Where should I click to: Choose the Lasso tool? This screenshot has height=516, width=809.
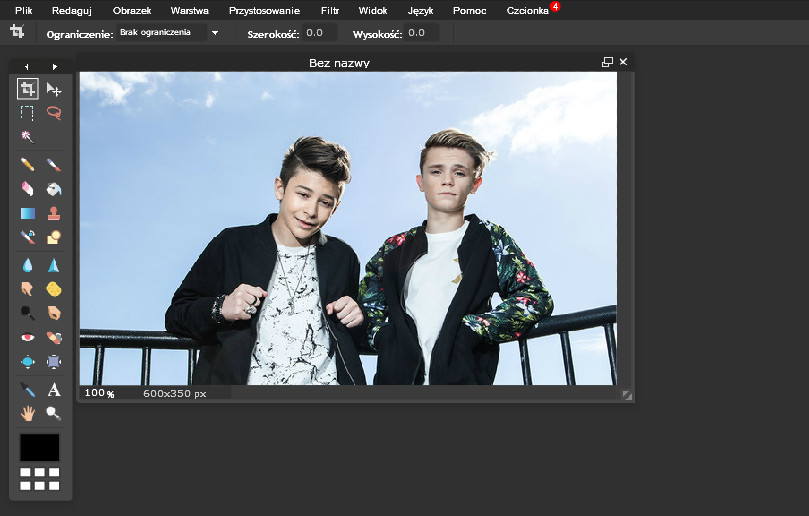click(x=54, y=113)
